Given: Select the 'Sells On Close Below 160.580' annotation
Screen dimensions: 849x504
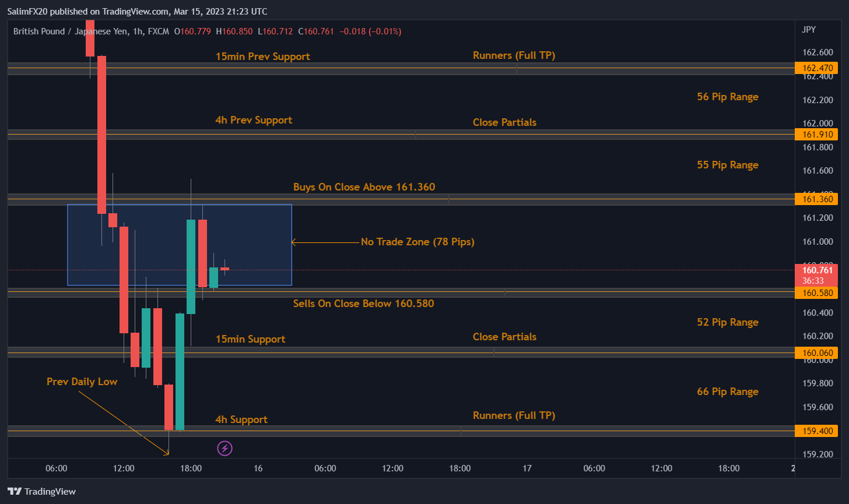Looking at the screenshot, I should click(363, 304).
